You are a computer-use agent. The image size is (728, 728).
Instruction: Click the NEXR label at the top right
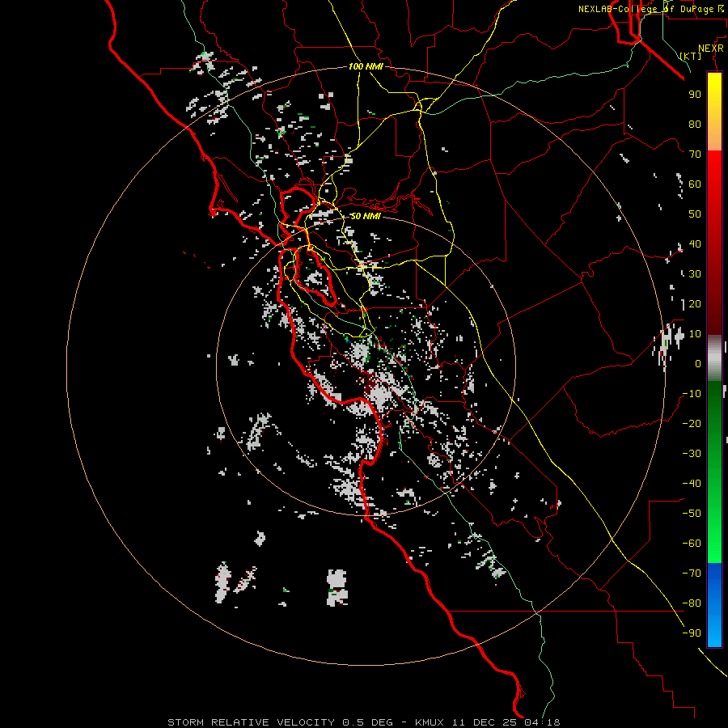[711, 49]
